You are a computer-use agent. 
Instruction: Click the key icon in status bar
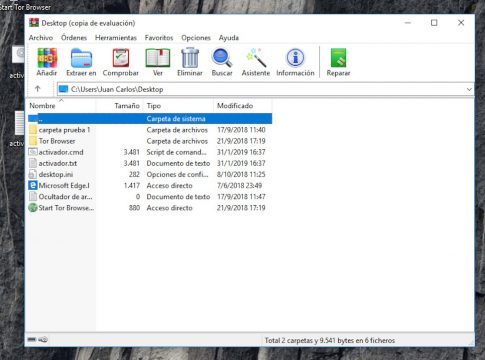[43, 340]
